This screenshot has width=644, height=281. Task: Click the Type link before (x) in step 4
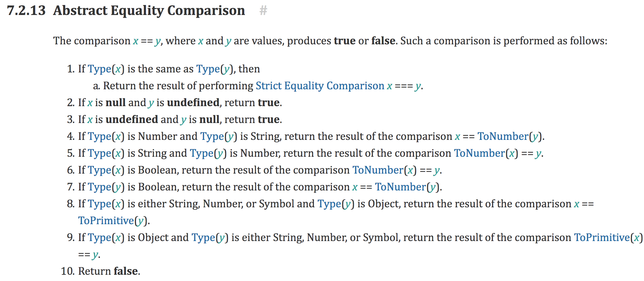(99, 136)
